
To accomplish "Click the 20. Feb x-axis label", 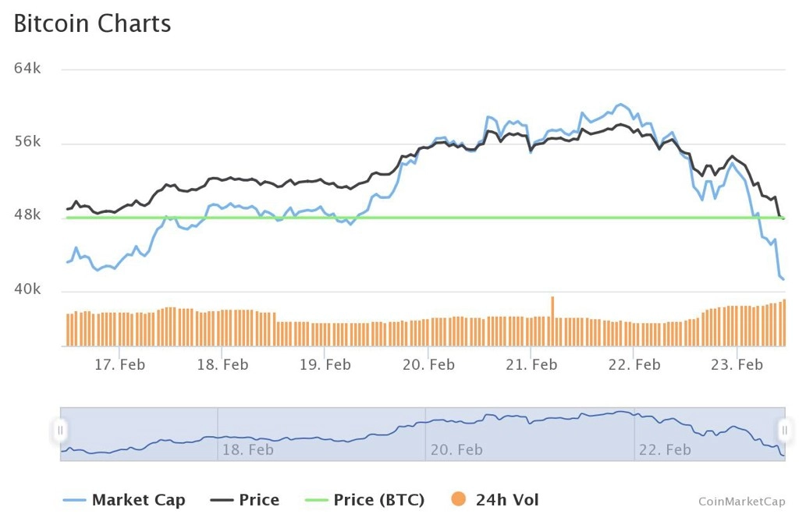I will (x=428, y=365).
